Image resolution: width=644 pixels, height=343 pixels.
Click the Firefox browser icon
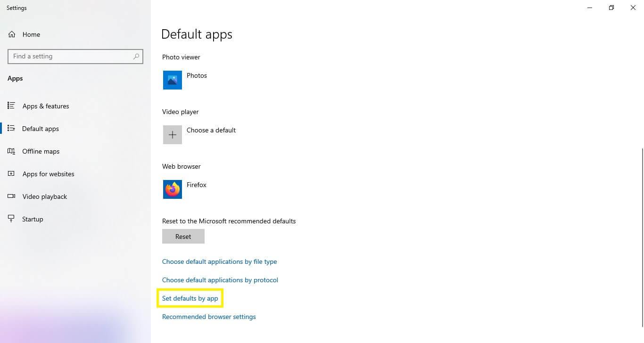[x=173, y=189]
